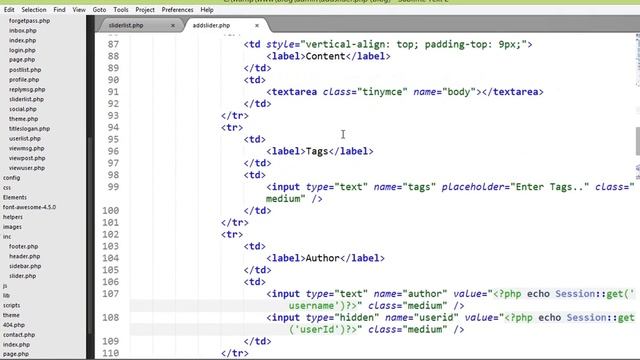Open sidebar.php in the inc folder
The width and height of the screenshot is (640, 360).
25,266
